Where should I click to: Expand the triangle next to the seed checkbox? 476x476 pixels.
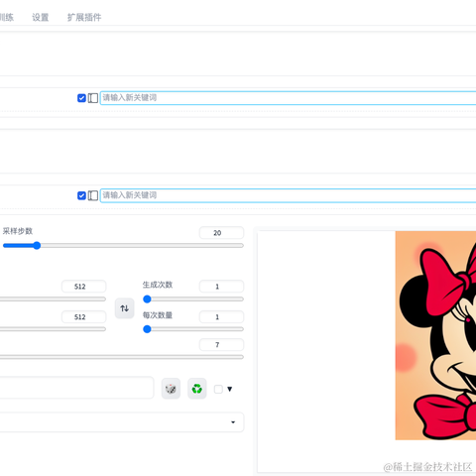pyautogui.click(x=230, y=389)
